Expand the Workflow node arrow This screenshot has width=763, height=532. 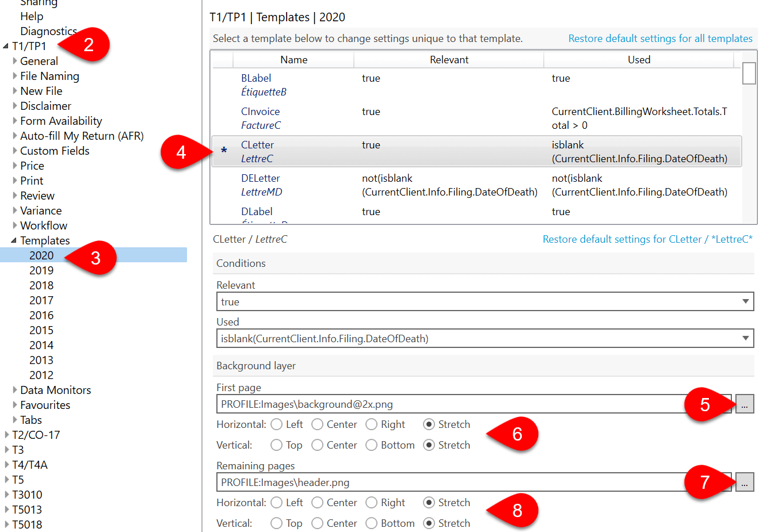(x=14, y=225)
